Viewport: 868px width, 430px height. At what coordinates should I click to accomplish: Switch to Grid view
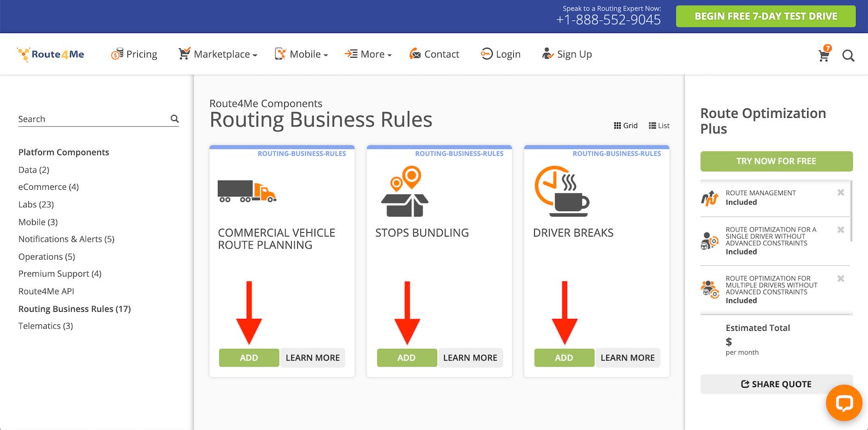[626, 125]
